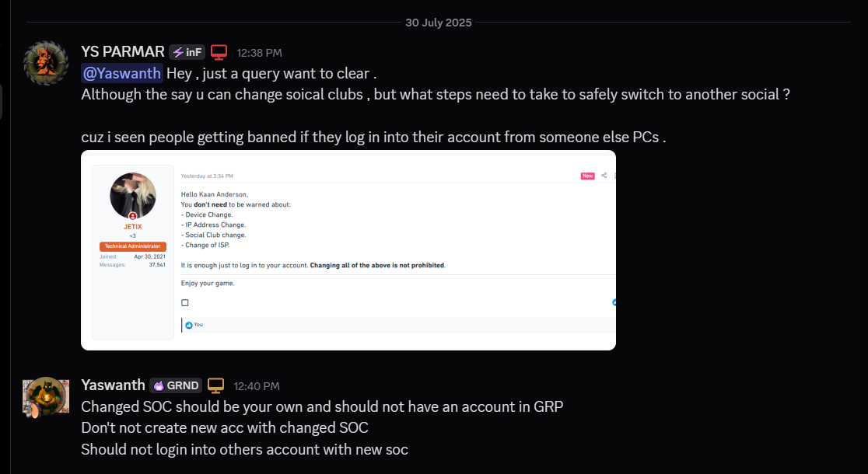The image size is (868, 474).
Task: Click the username text 'Yaswanth'
Action: tap(113, 385)
